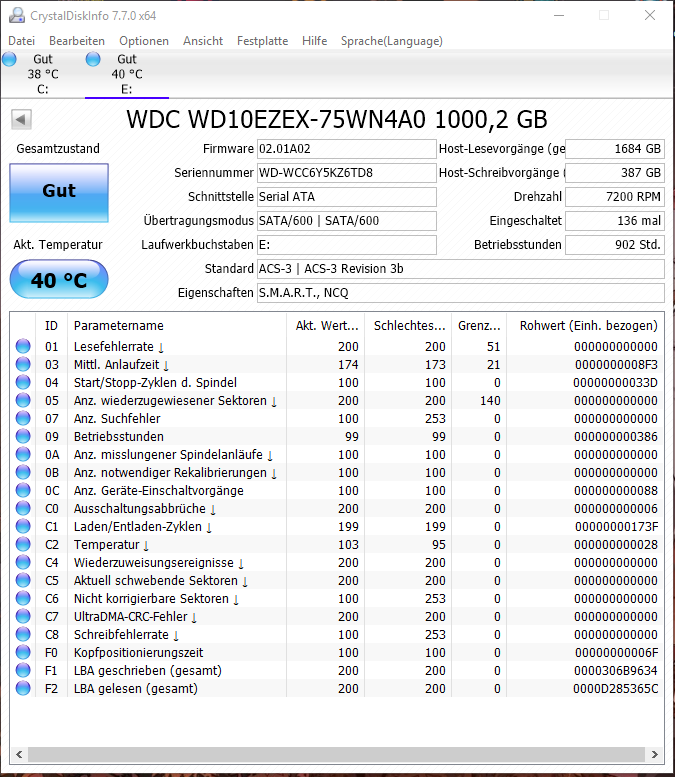Click status orb for Start/Stopp-Zyklen row
Image resolution: width=675 pixels, height=777 pixels.
point(23,382)
